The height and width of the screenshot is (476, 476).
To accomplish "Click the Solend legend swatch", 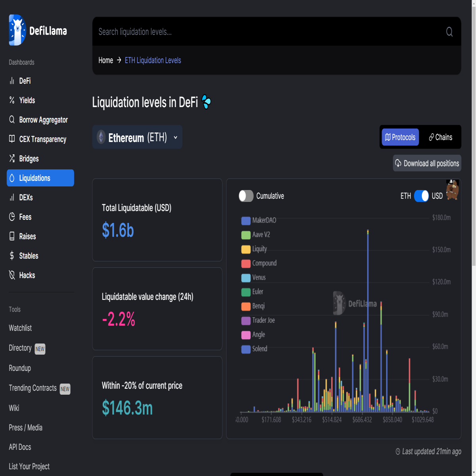I will (x=246, y=349).
